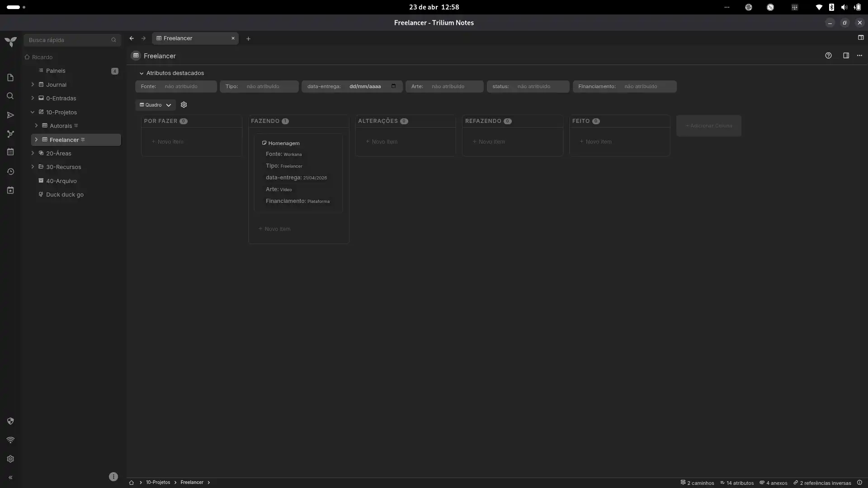Open the protected session shield icon
The image size is (868, 488).
coord(10,421)
